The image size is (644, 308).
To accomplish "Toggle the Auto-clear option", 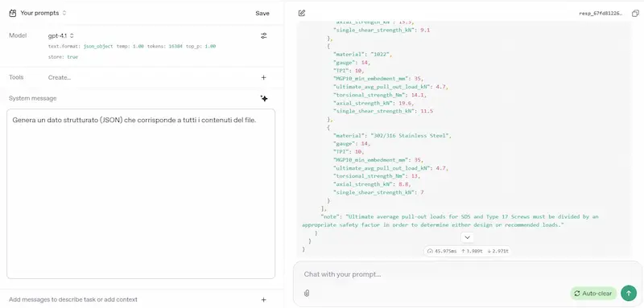I will (593, 294).
